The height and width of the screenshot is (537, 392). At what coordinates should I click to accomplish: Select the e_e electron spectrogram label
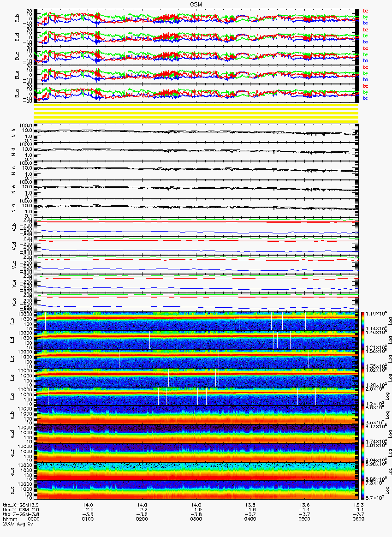[12, 472]
